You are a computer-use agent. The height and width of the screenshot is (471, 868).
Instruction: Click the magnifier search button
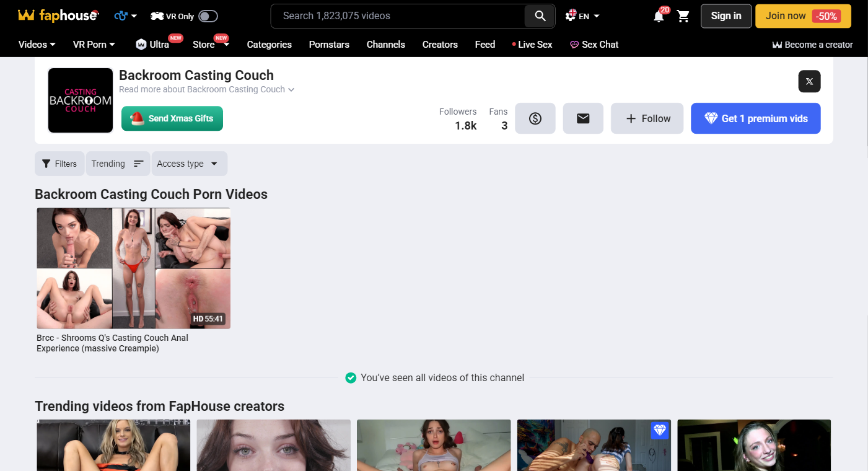[540, 16]
